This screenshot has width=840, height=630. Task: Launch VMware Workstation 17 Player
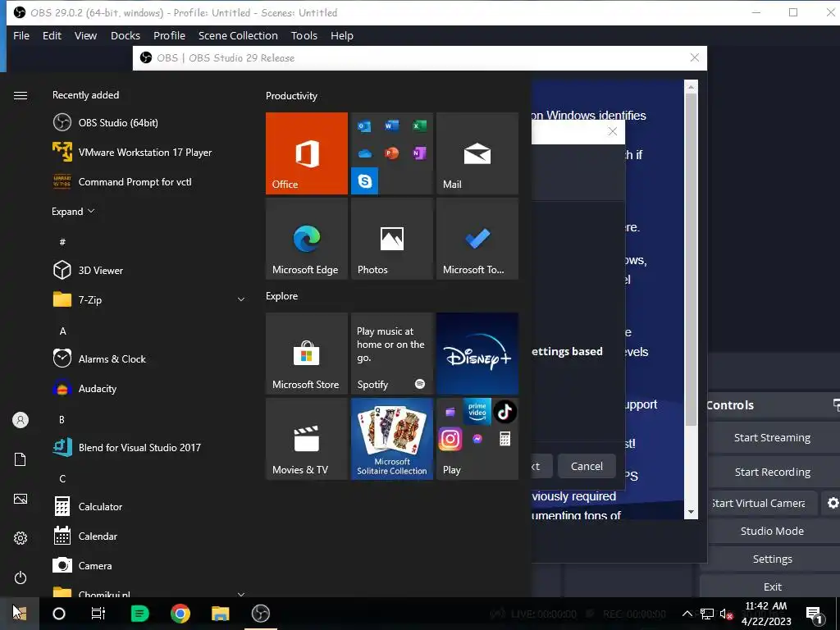(x=148, y=152)
